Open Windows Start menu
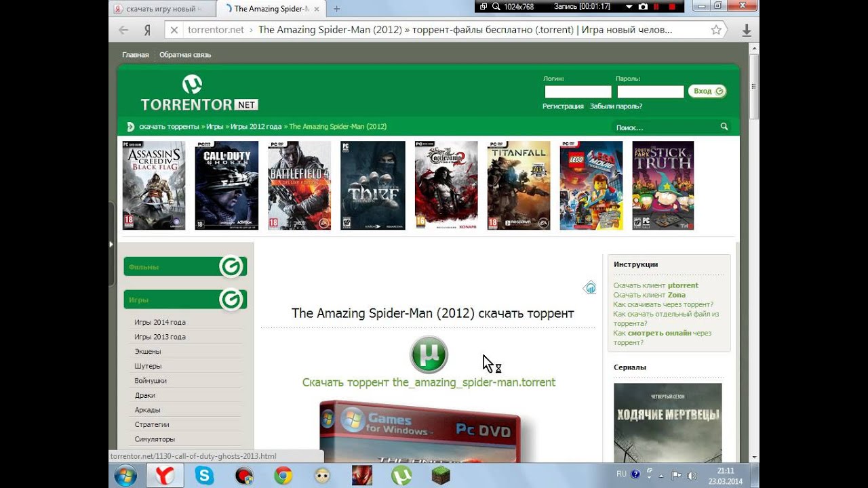 point(125,476)
